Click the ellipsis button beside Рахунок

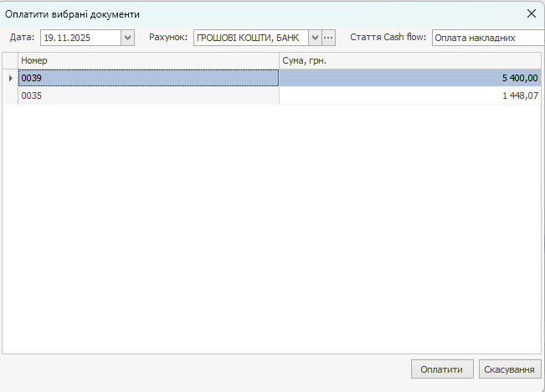pos(328,38)
